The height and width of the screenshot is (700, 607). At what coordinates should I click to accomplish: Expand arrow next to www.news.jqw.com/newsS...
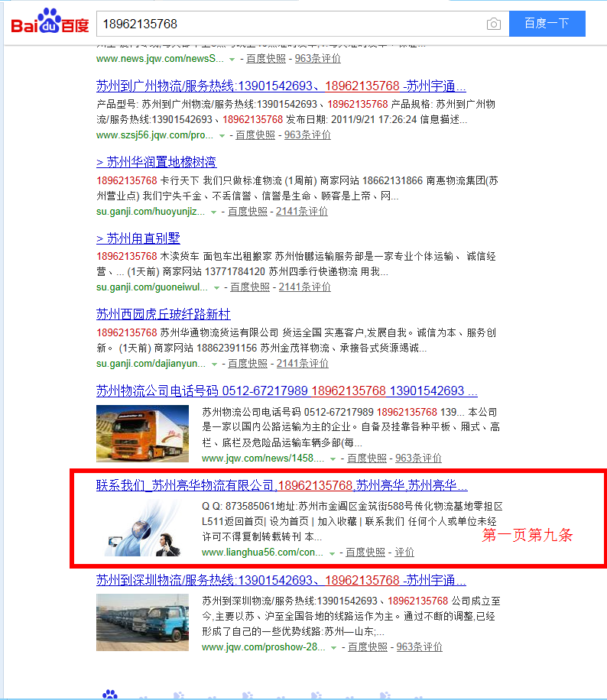(232, 60)
